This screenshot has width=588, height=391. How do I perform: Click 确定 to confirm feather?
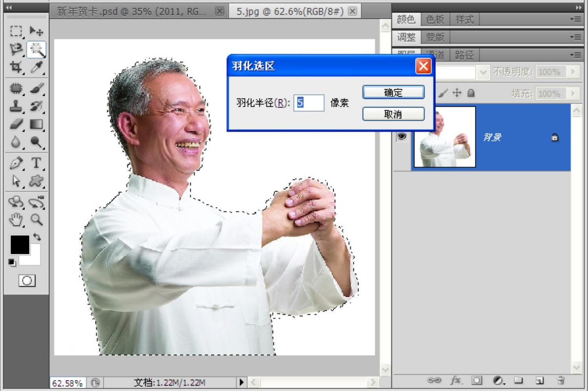(393, 93)
